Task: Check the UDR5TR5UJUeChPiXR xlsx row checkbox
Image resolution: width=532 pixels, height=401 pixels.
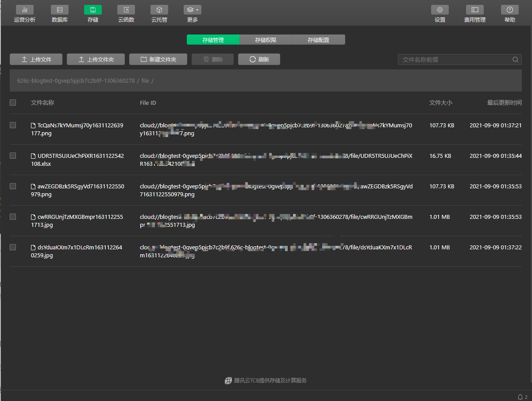Action: point(13,156)
